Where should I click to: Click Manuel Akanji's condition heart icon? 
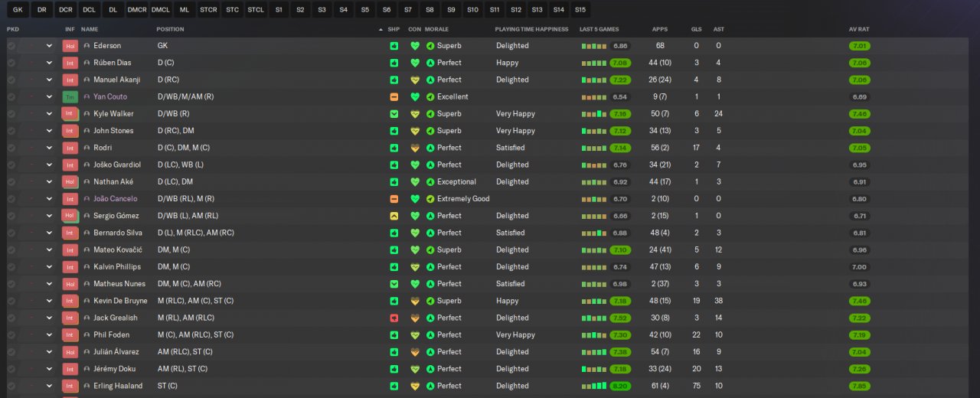point(416,80)
